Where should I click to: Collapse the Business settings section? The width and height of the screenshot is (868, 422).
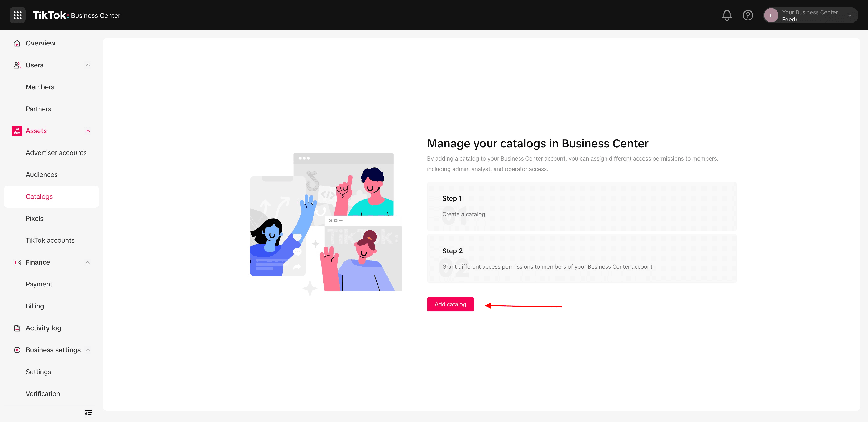pyautogui.click(x=88, y=350)
